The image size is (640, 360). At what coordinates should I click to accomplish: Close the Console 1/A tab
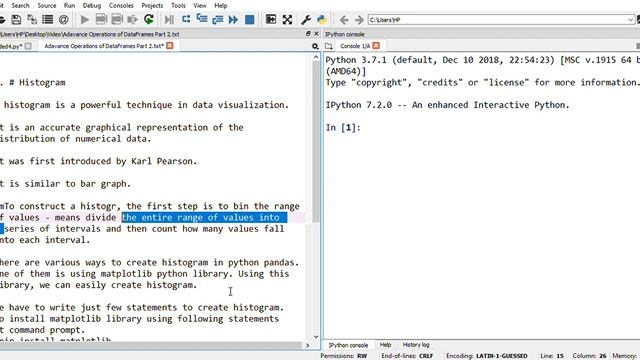coord(376,46)
